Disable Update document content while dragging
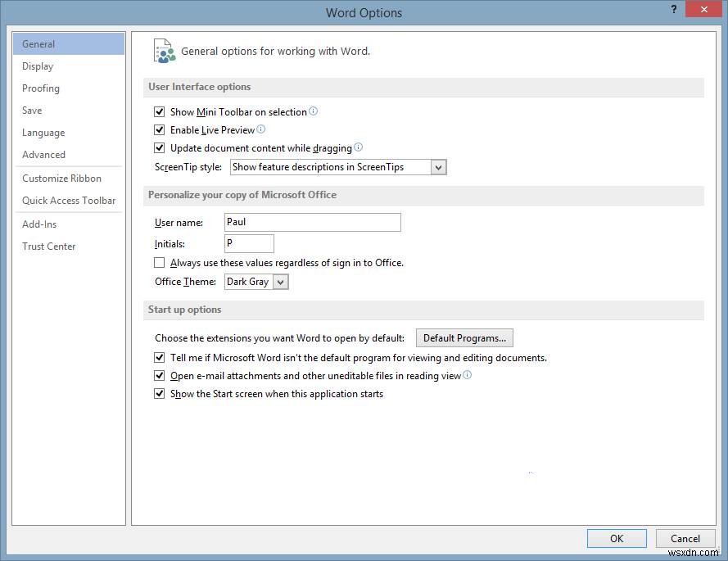This screenshot has height=561, width=728. point(159,147)
